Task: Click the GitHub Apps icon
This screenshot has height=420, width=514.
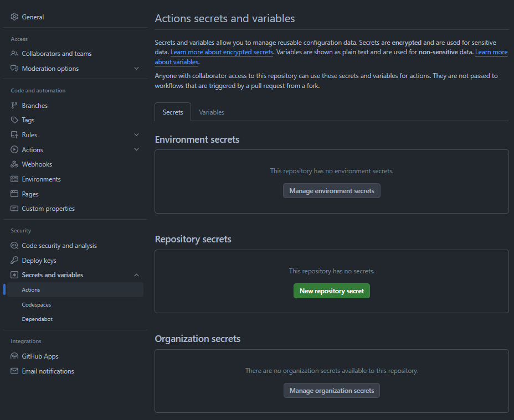Action: click(x=14, y=356)
